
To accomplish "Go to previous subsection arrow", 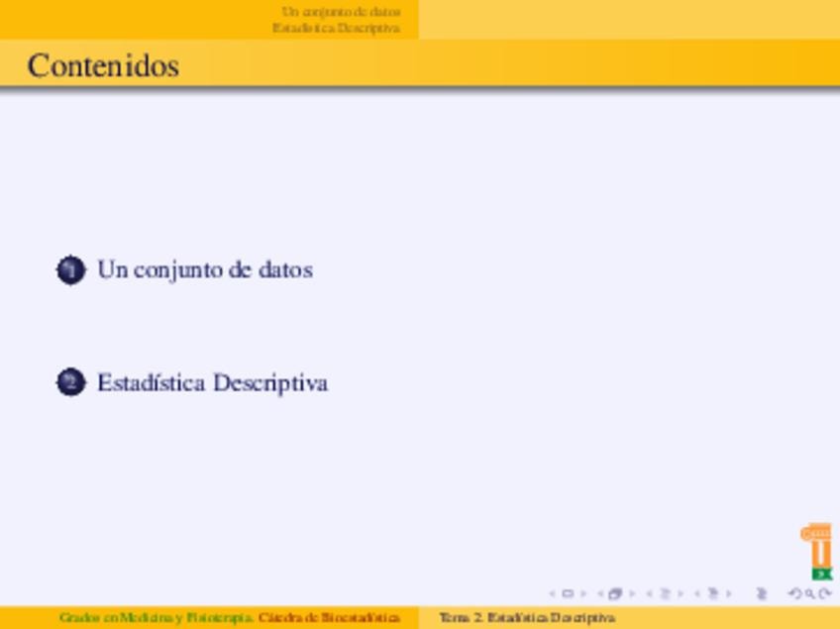I will click(649, 593).
